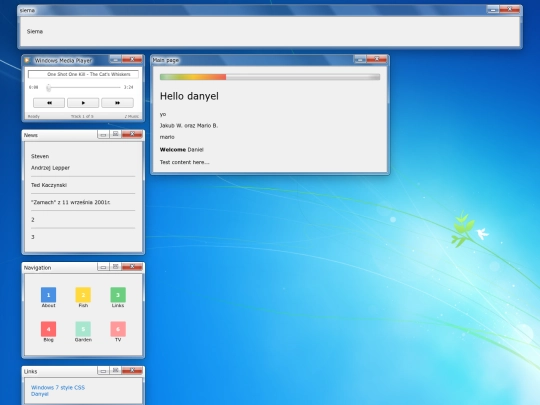
Task: Select the 'Andrzej Lepper' news entry
Action: [x=50, y=168]
